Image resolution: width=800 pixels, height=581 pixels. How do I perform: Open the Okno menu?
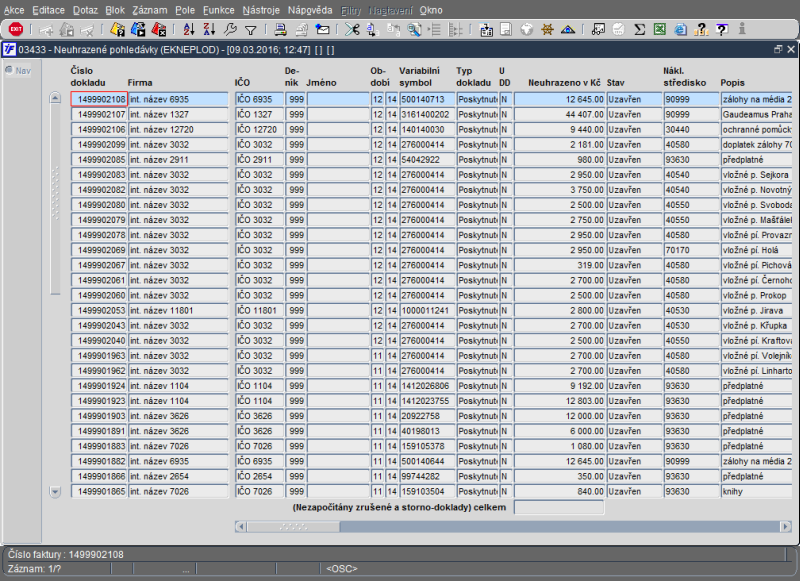coord(431,10)
